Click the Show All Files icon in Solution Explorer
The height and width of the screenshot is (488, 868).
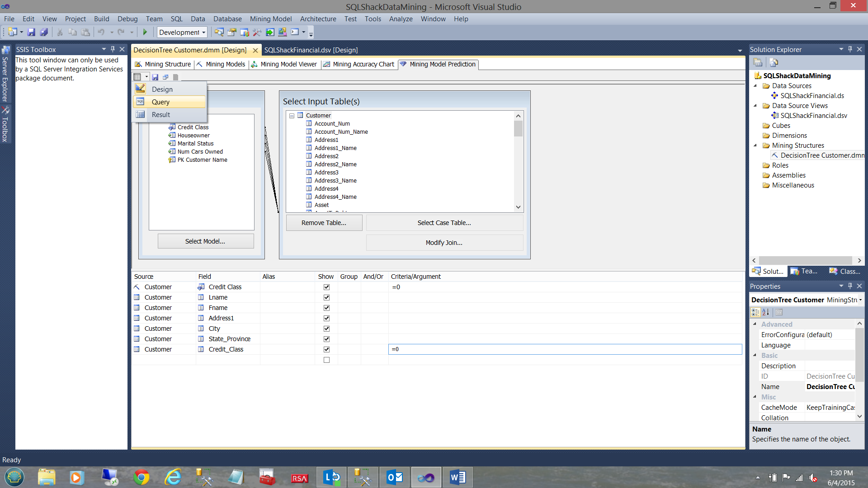774,62
